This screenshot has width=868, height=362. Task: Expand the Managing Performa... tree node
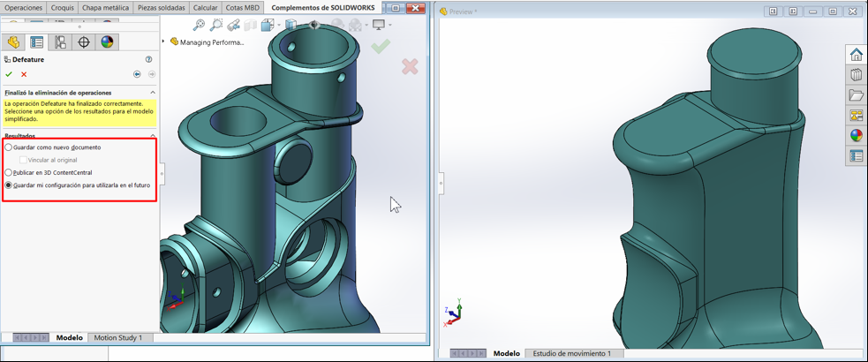click(x=163, y=41)
